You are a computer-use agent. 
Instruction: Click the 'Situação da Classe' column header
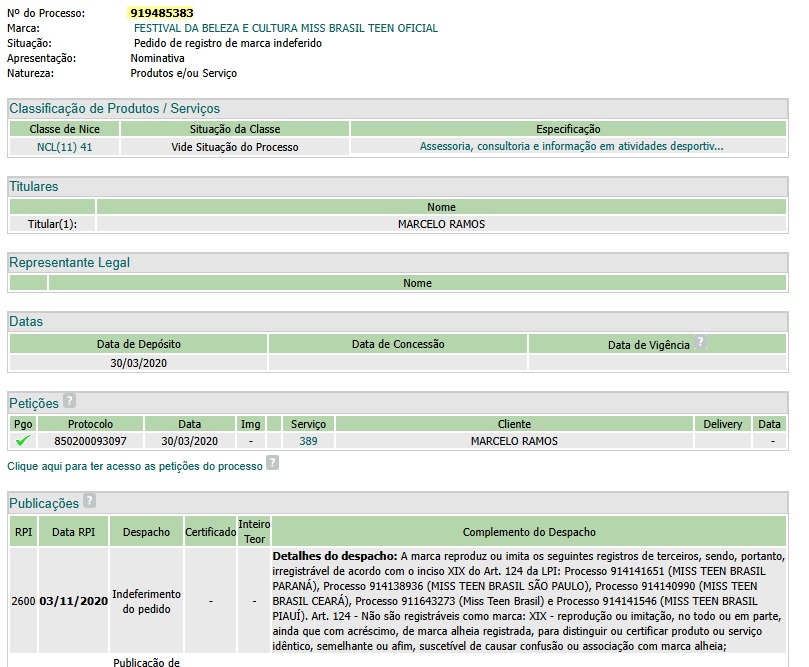[x=235, y=129]
